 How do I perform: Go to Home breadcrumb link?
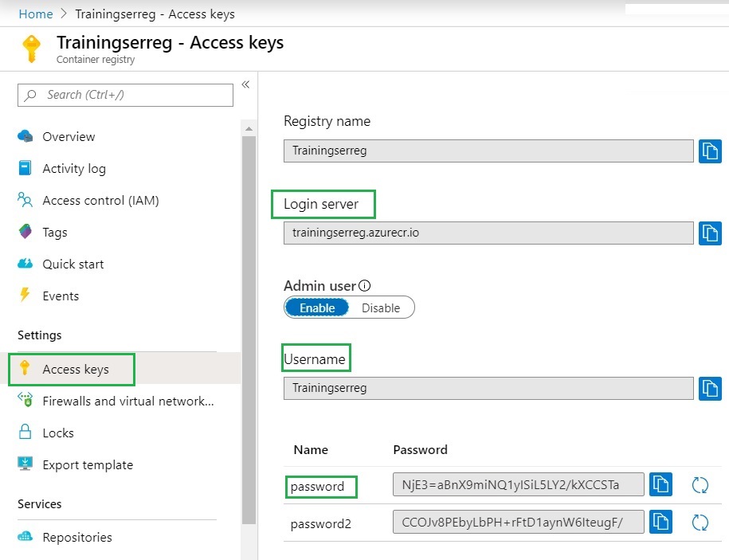point(36,14)
